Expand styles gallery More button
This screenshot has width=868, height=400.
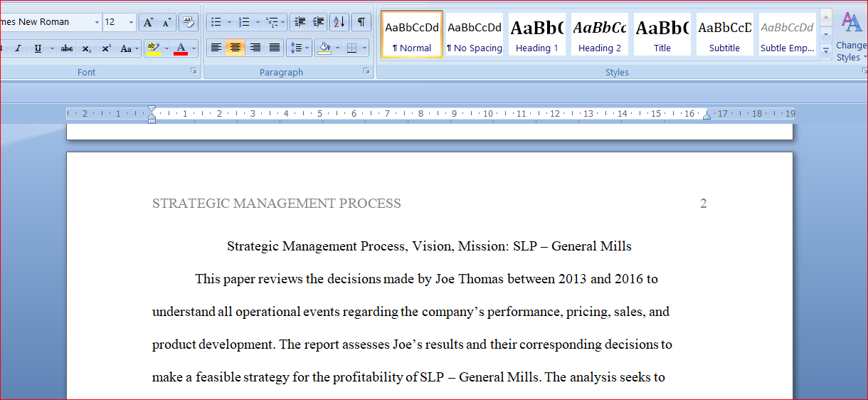pyautogui.click(x=826, y=51)
